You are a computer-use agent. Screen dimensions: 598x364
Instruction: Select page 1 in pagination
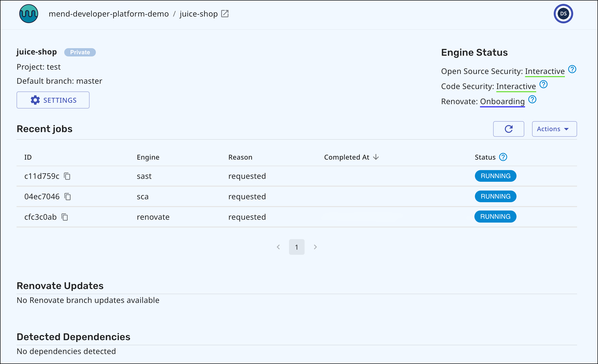point(297,247)
